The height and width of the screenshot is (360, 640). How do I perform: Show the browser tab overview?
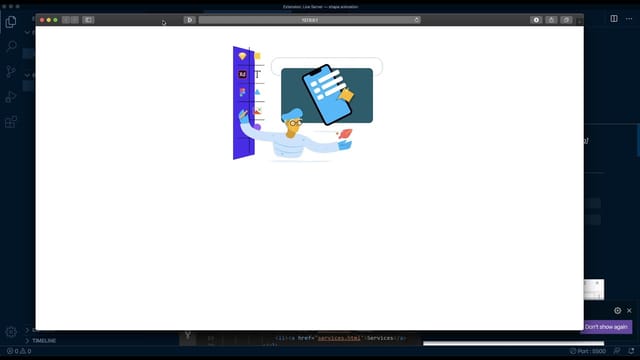pos(566,20)
